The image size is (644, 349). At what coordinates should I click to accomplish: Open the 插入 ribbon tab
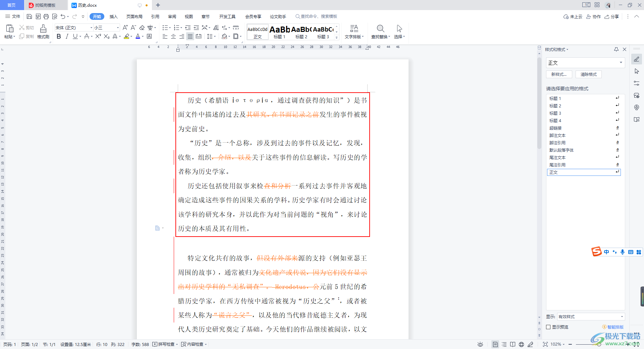tap(114, 16)
